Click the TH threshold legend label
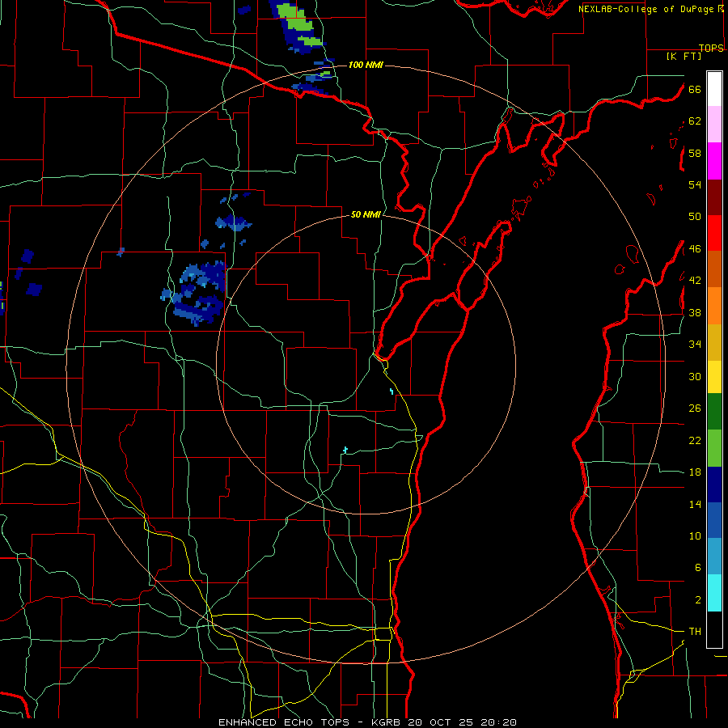Screen dimensions: 728x728 point(695,632)
